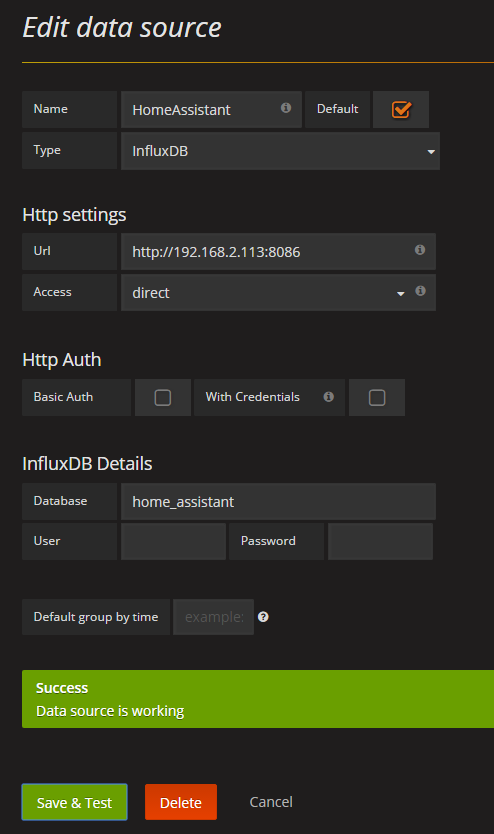Click the Database field with home_assistant
Image resolution: width=494 pixels, height=834 pixels.
tap(278, 502)
